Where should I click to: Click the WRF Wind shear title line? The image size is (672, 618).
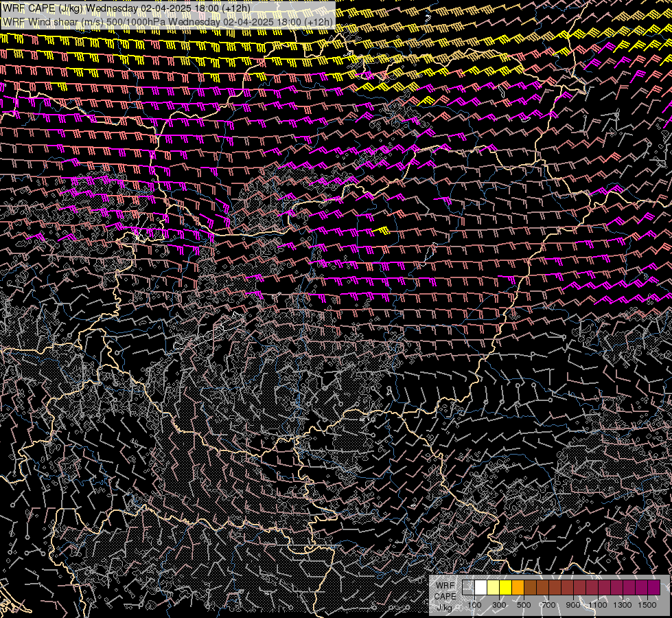pos(167,22)
